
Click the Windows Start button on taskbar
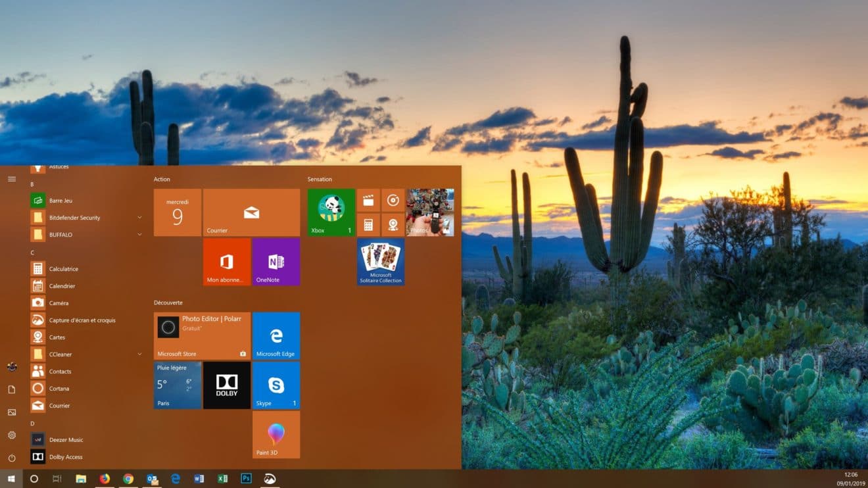(x=11, y=479)
